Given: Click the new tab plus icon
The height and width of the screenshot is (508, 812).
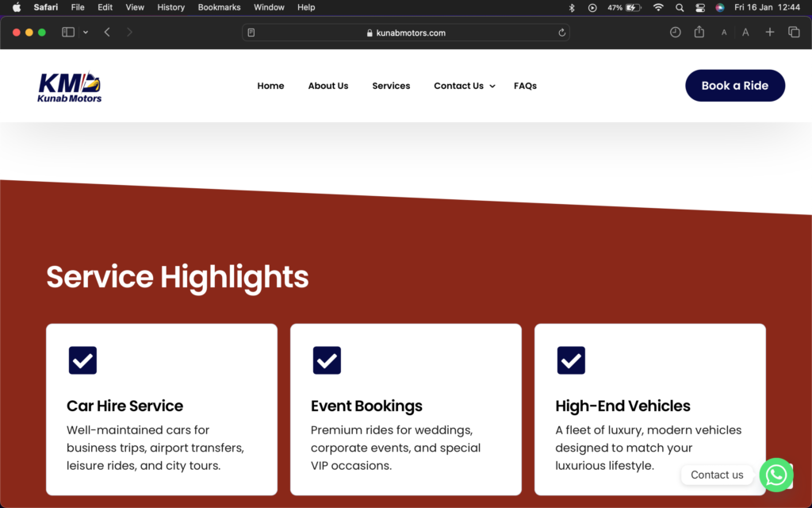Looking at the screenshot, I should pos(769,33).
